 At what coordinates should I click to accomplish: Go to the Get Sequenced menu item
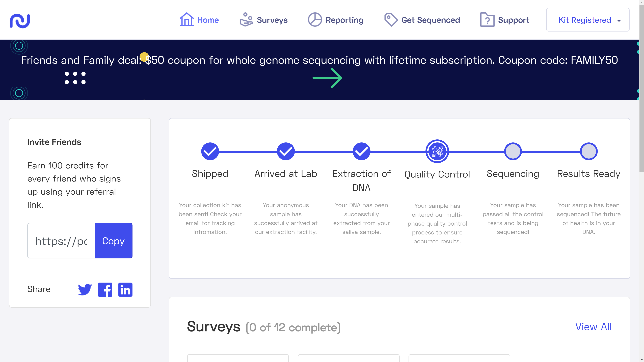431,20
